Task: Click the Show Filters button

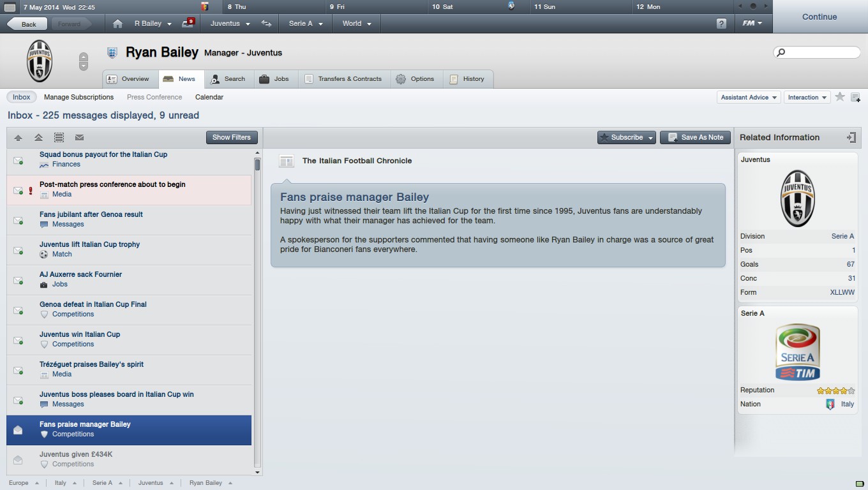Action: (232, 137)
